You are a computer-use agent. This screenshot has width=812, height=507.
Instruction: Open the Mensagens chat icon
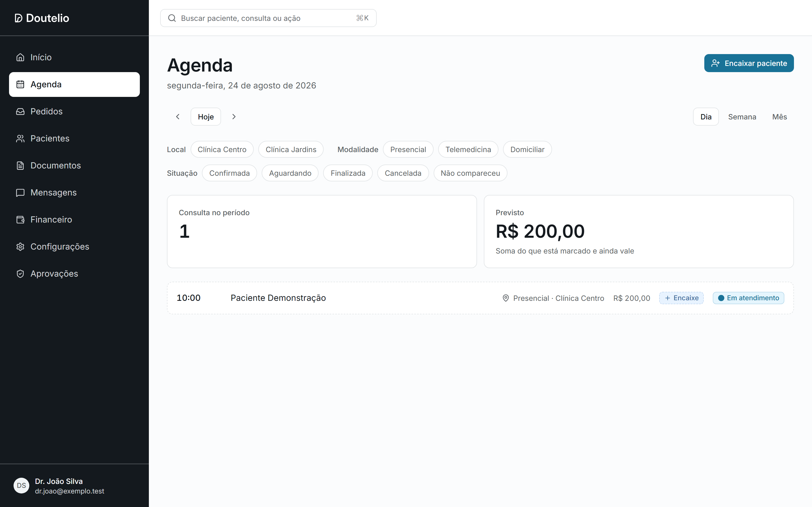click(20, 192)
